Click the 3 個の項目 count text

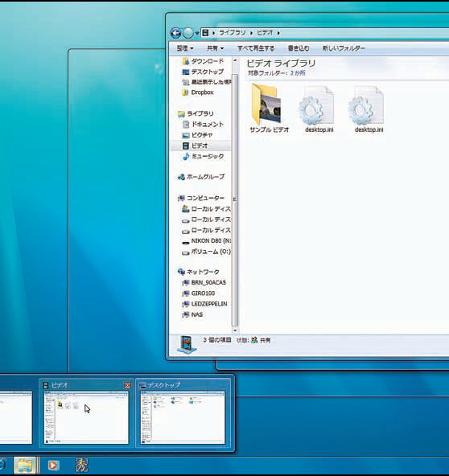pos(217,340)
